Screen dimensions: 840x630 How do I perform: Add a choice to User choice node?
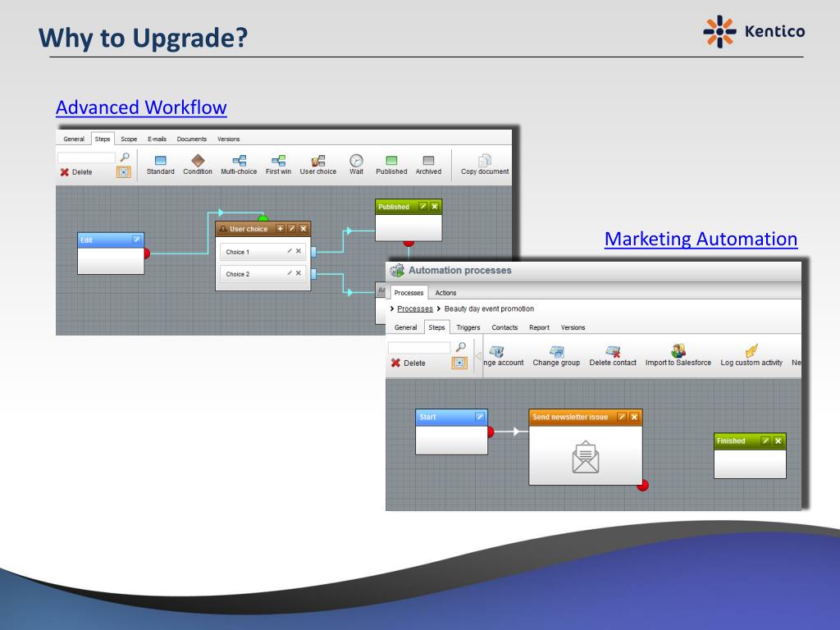coord(280,229)
